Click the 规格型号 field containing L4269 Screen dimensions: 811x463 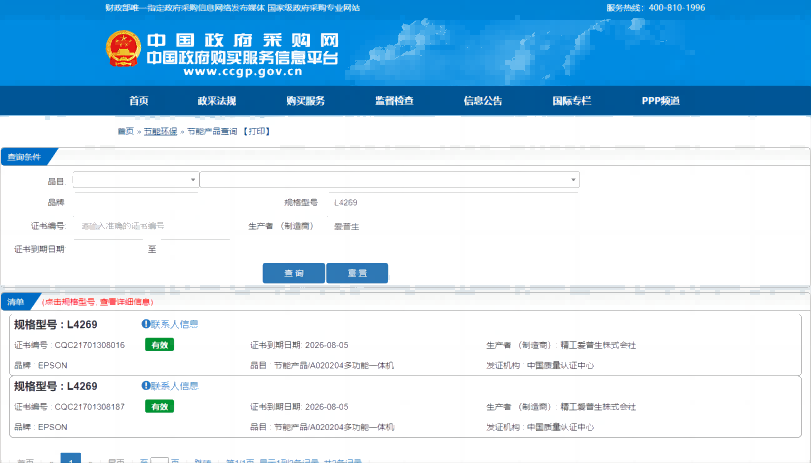pos(450,203)
